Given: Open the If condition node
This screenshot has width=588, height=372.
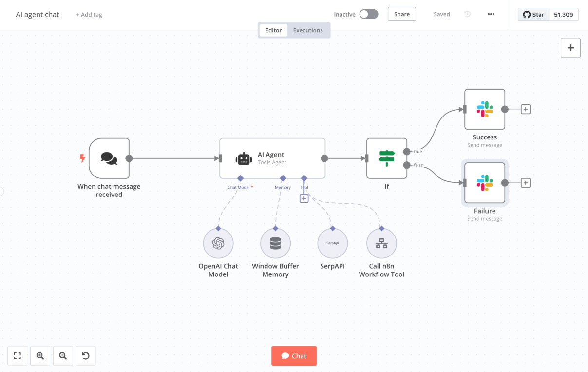Looking at the screenshot, I should [x=386, y=158].
